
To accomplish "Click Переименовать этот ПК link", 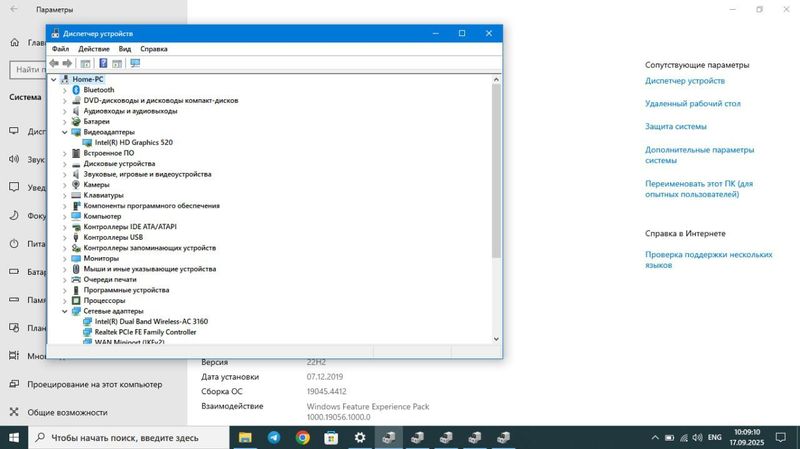I will point(698,189).
